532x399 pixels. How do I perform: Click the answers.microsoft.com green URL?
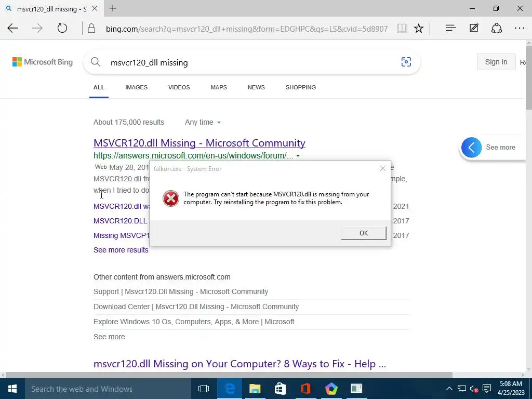[x=193, y=156]
